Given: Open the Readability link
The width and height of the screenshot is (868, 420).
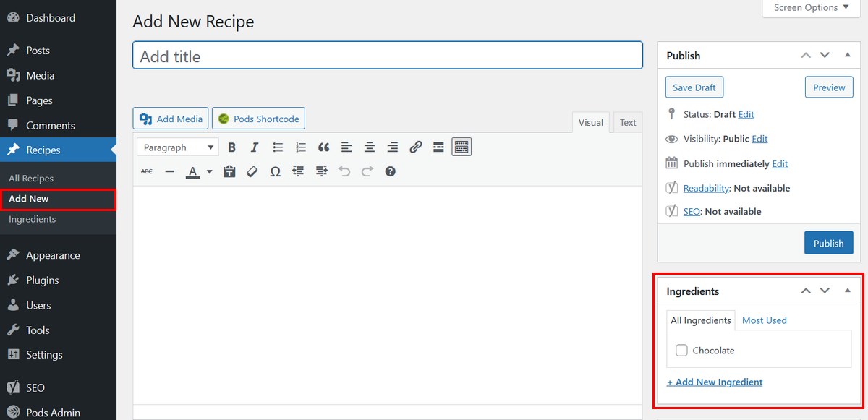Looking at the screenshot, I should click(706, 188).
